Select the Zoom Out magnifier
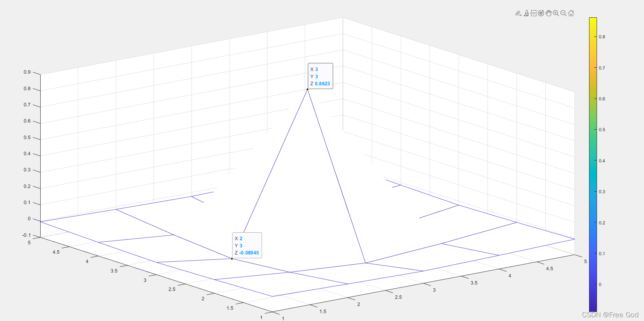 click(563, 13)
